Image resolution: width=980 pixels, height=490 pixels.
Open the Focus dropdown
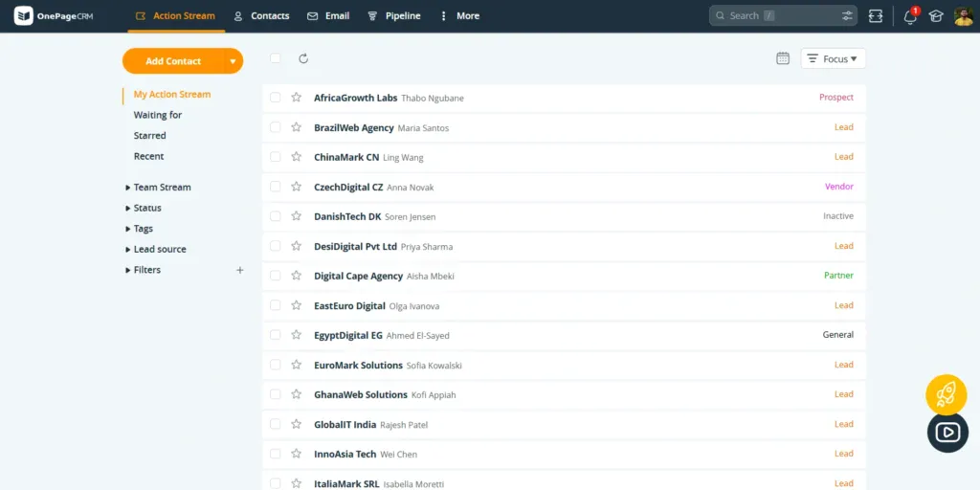(834, 58)
